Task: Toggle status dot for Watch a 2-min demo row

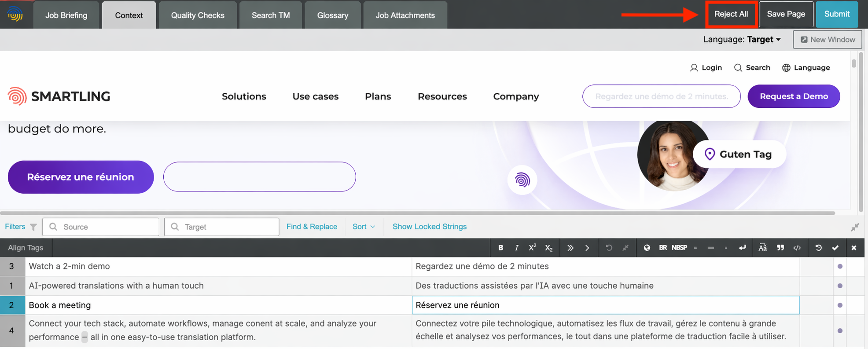Action: pos(840,266)
